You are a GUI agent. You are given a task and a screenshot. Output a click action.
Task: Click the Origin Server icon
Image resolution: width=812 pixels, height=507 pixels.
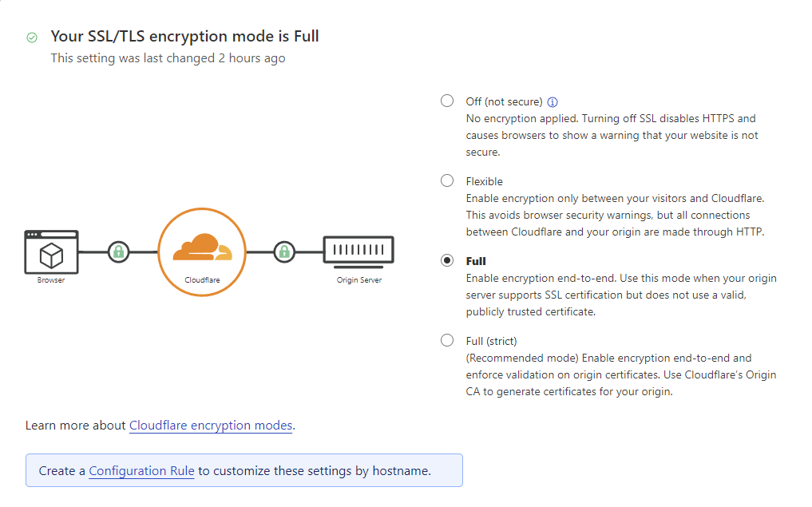[x=358, y=253]
